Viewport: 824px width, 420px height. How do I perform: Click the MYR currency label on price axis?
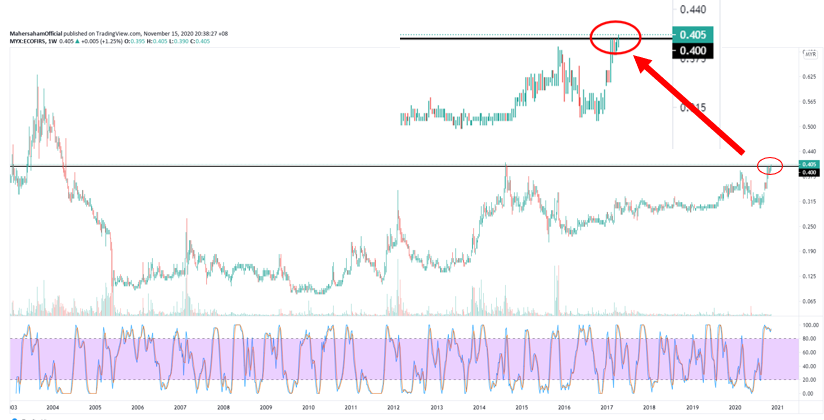pos(810,54)
